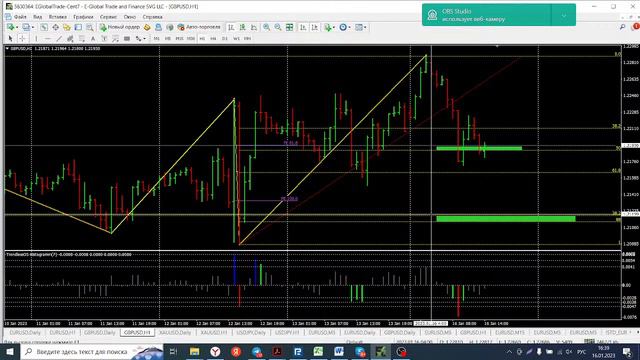Viewport: 640px width, 360px height.
Task: Switch to line chart display
Action: [x=254, y=27]
